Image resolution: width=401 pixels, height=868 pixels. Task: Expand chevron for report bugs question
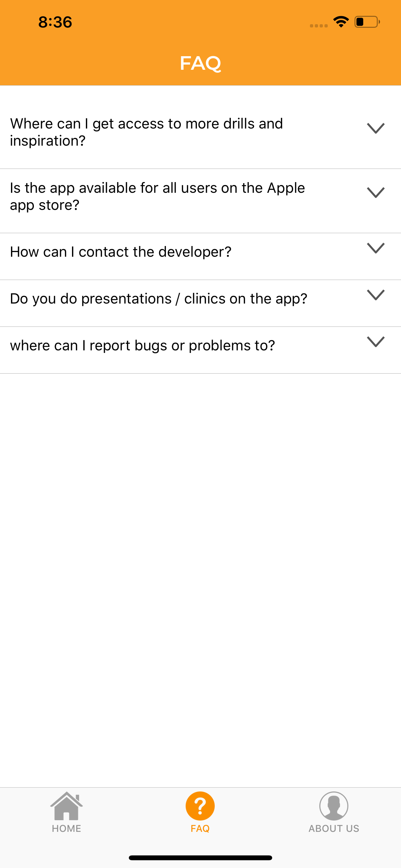tap(375, 342)
